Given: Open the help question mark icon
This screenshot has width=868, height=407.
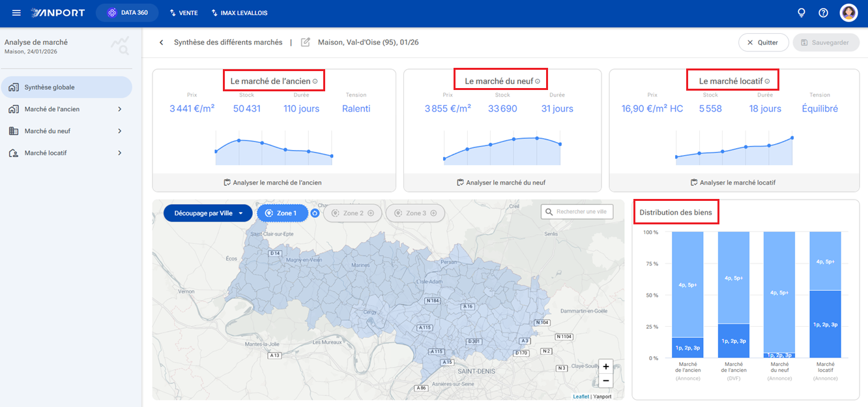Looking at the screenshot, I should 823,13.
